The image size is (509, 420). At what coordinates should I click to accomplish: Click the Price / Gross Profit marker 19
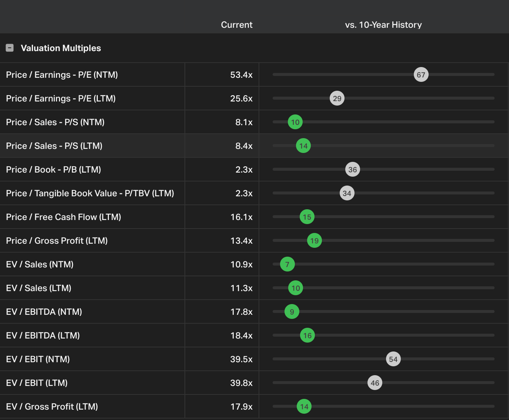pyautogui.click(x=315, y=241)
